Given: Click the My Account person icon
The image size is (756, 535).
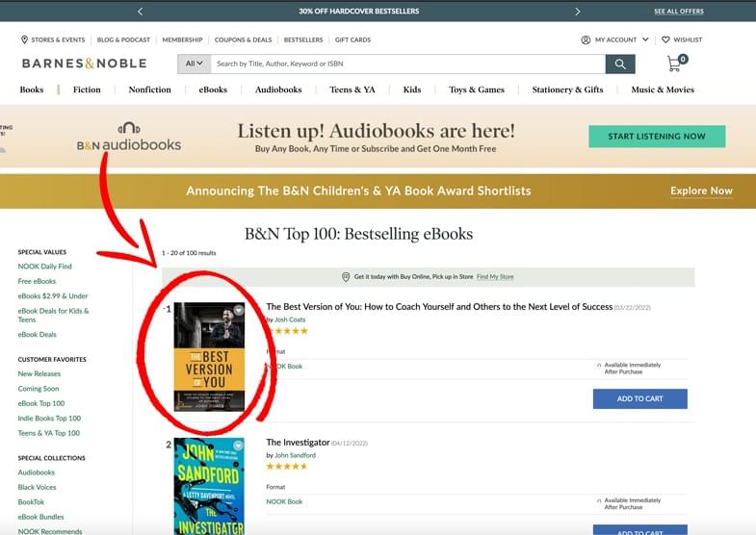Looking at the screenshot, I should tap(586, 40).
